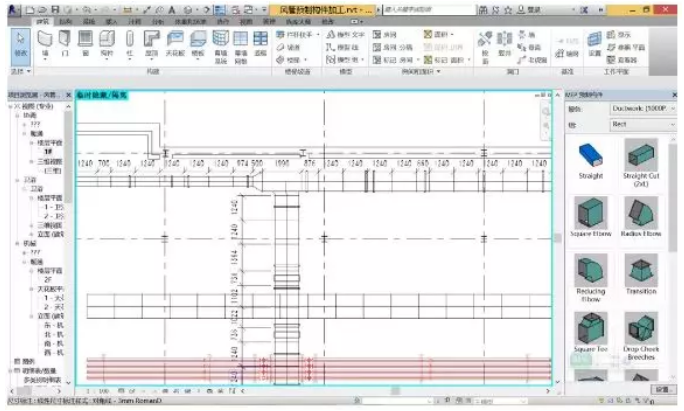Choose the Ceiling tool in ribbon

[175, 45]
